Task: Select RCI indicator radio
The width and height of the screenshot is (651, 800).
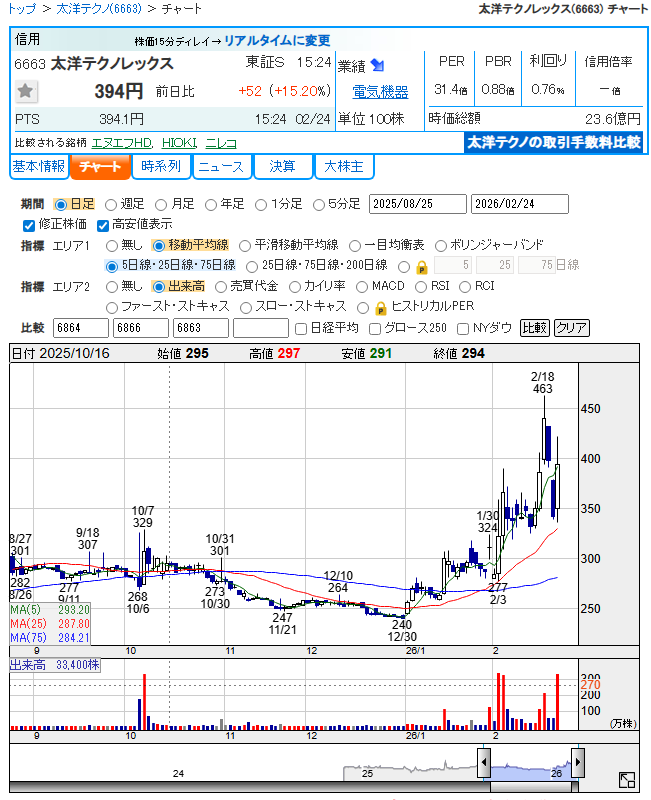Action: click(x=465, y=287)
